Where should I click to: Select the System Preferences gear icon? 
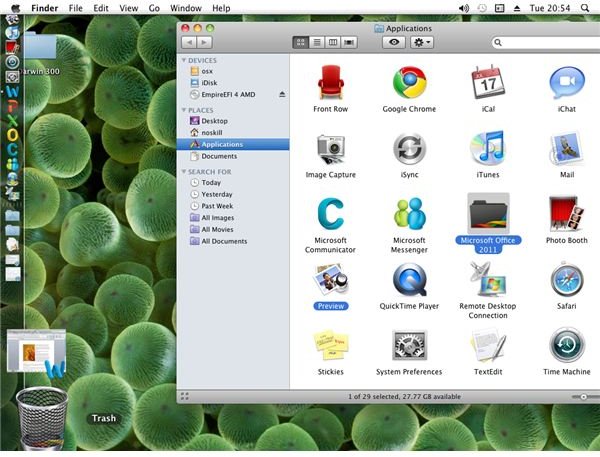point(409,345)
